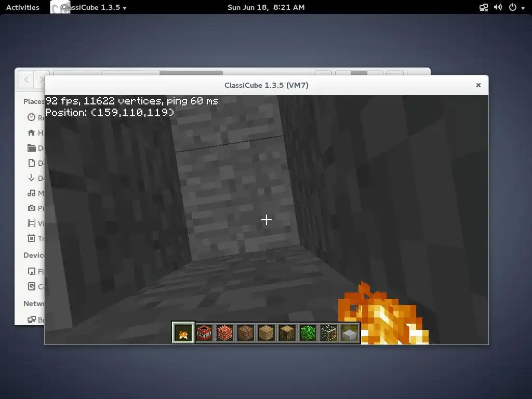Select the green leaves block in hotbar
This screenshot has height=399, width=532.
(x=308, y=333)
